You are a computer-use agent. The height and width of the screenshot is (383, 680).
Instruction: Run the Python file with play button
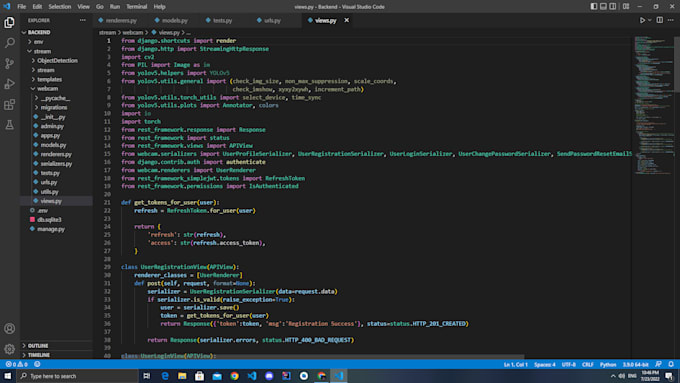(x=642, y=20)
